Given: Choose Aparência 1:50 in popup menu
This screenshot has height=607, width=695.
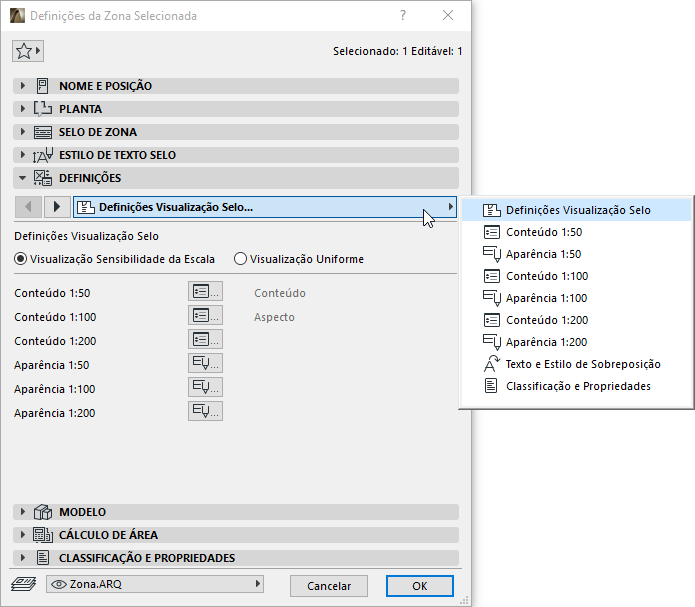Looking at the screenshot, I should [x=576, y=254].
